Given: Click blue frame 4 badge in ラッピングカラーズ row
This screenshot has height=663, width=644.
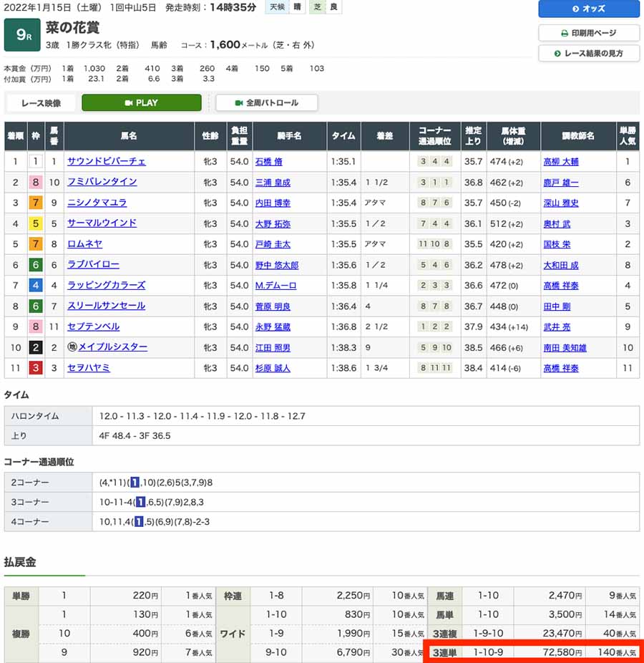Looking at the screenshot, I should [36, 286].
